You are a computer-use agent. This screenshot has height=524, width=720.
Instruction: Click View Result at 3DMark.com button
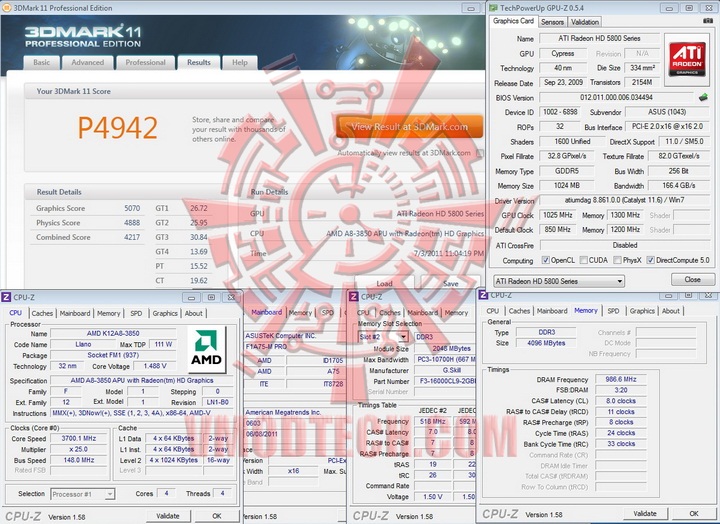pos(410,127)
